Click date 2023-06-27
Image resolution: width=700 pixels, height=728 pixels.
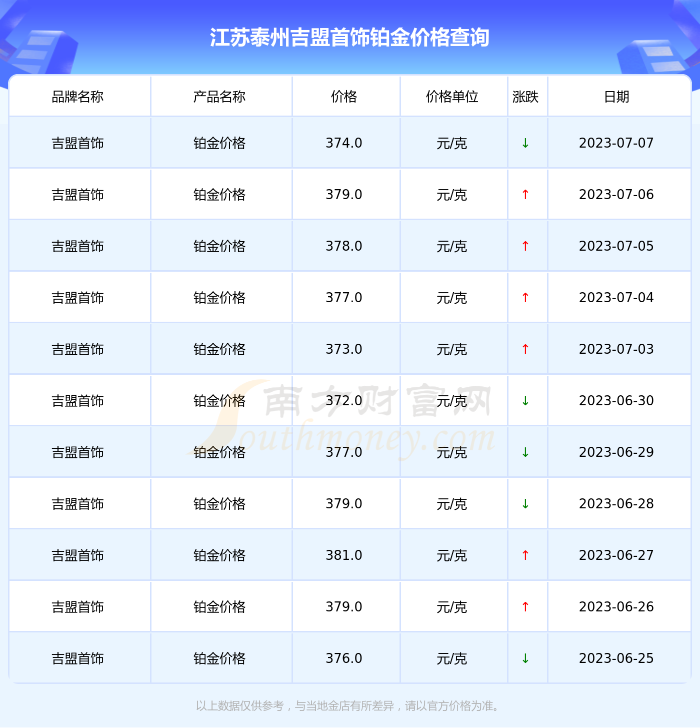pos(616,555)
